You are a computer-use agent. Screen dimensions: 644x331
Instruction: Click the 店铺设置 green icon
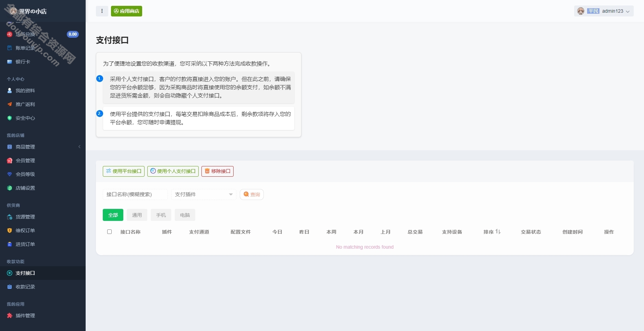click(x=10, y=188)
